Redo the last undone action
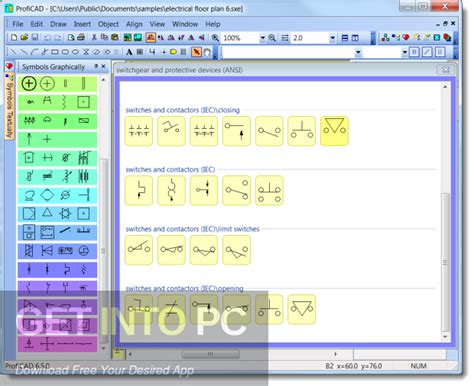Image resolution: width=474 pixels, height=386 pixels. [x=57, y=38]
